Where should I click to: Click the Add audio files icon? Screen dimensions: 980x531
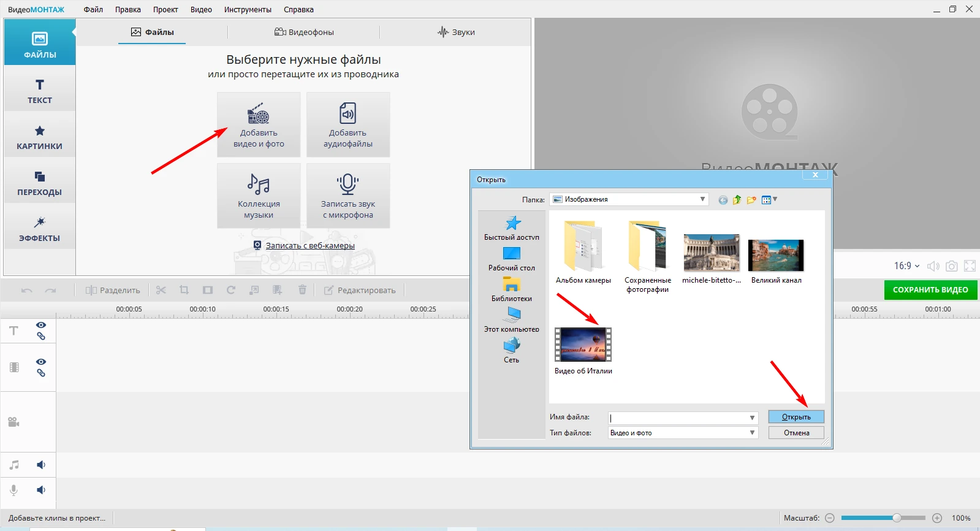tap(348, 114)
